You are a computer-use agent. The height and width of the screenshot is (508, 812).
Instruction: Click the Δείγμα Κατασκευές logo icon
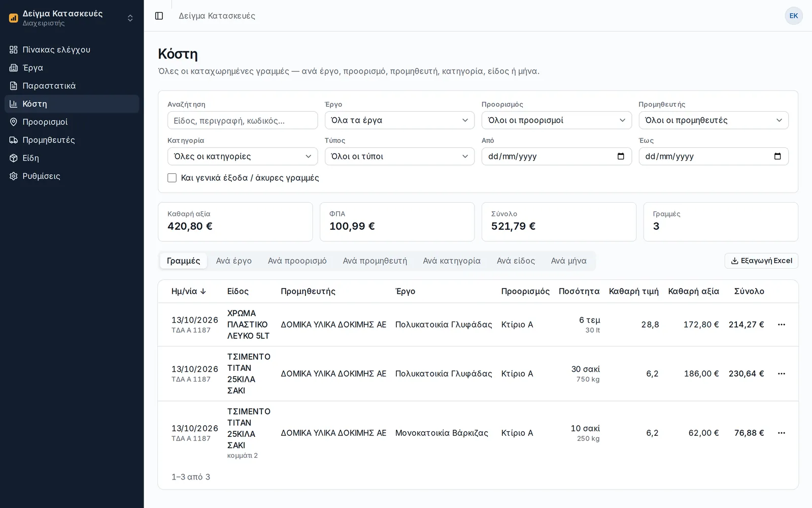click(14, 18)
